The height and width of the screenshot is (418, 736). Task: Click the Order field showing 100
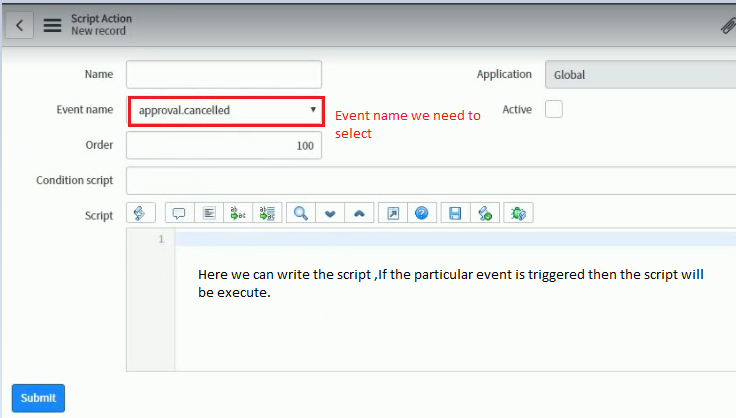tap(224, 145)
